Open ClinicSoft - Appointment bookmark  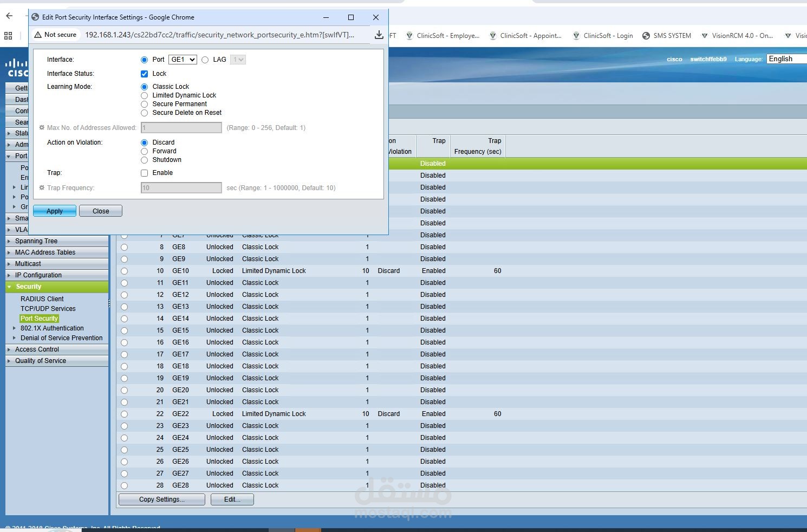coord(525,36)
